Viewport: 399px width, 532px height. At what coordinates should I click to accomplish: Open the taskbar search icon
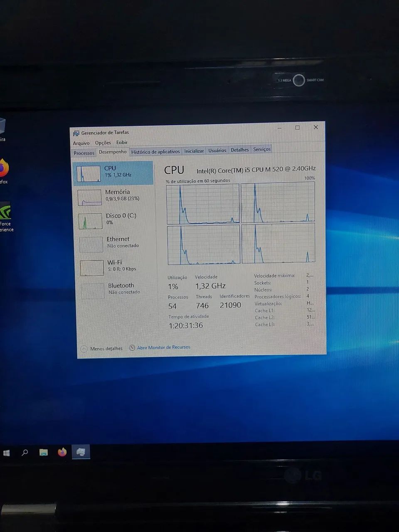click(25, 452)
